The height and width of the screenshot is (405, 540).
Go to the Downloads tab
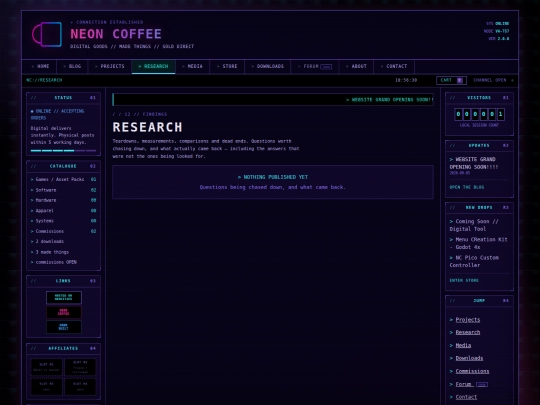point(268,66)
